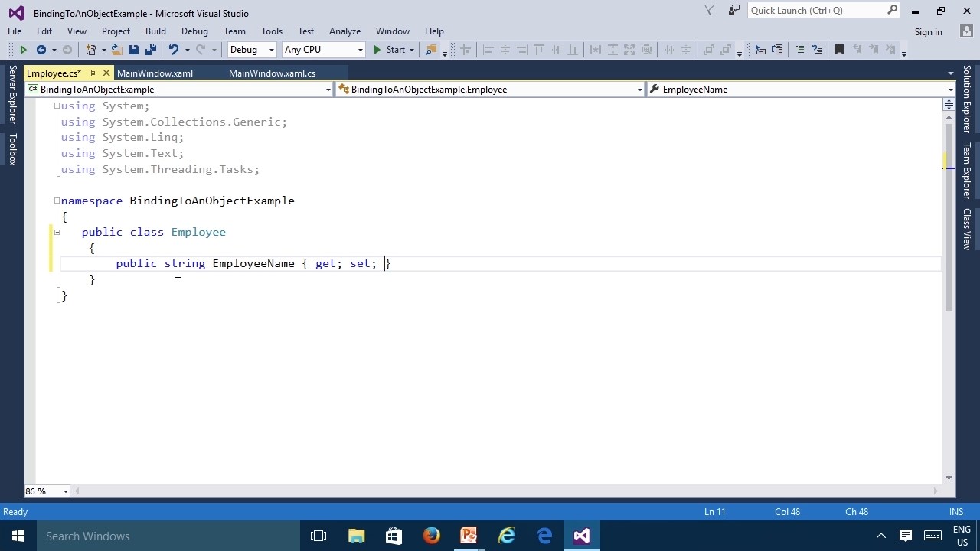Open the Server Explorer side panel
This screenshot has width=980, height=551.
tap(12, 95)
